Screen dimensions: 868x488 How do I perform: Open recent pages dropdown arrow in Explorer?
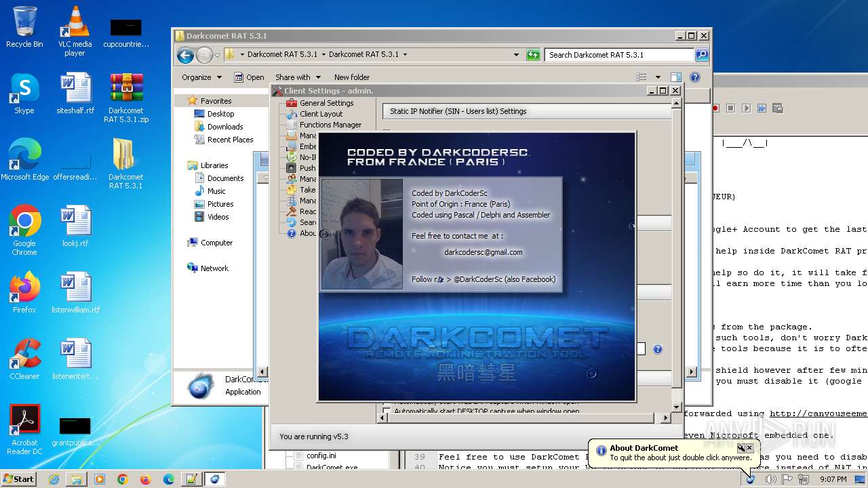(218, 55)
